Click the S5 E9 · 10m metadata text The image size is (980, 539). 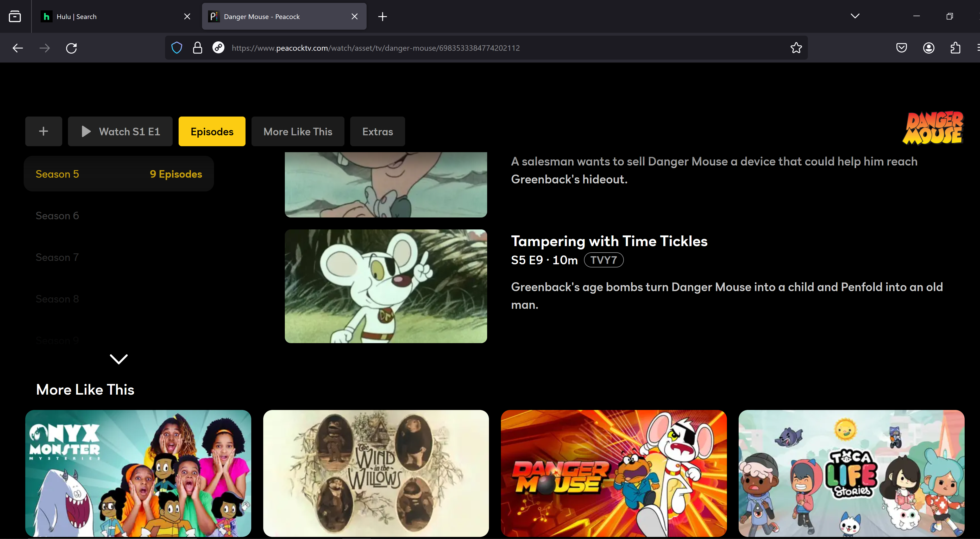click(544, 260)
